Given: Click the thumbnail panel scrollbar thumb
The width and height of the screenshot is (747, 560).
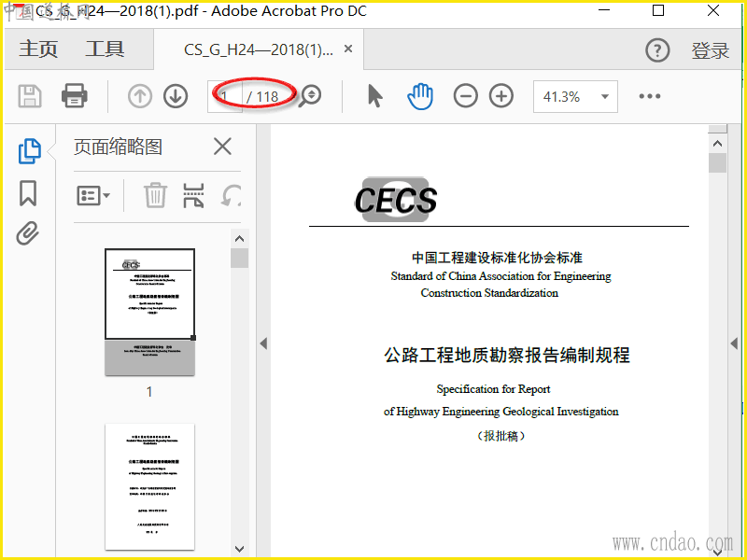Looking at the screenshot, I should (x=240, y=259).
